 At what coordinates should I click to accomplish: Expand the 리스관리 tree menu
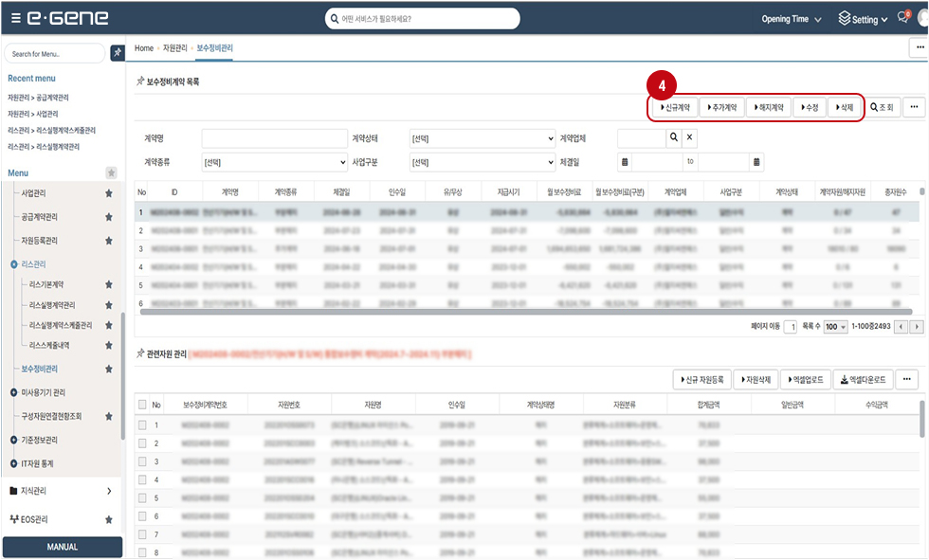pyautogui.click(x=14, y=264)
